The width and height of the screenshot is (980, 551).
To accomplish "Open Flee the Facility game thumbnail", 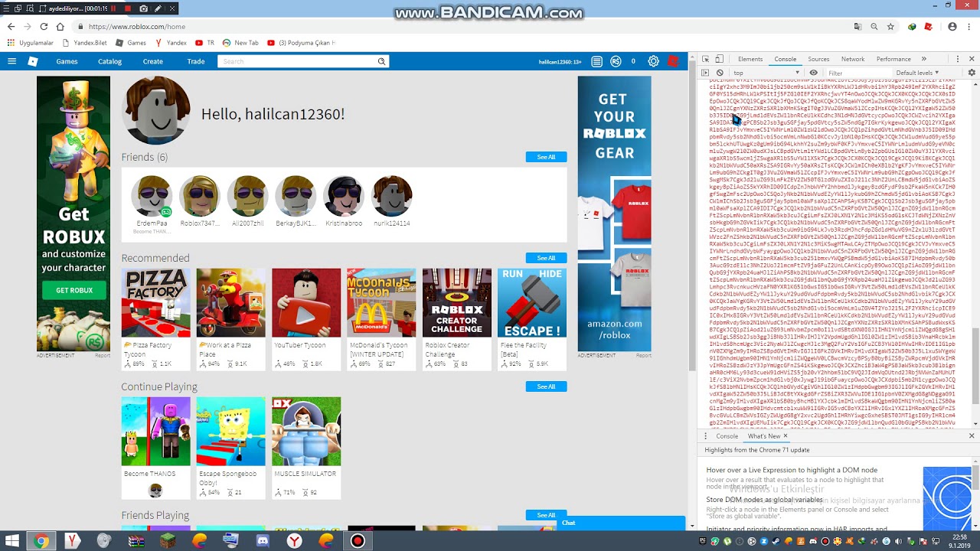I will [532, 303].
